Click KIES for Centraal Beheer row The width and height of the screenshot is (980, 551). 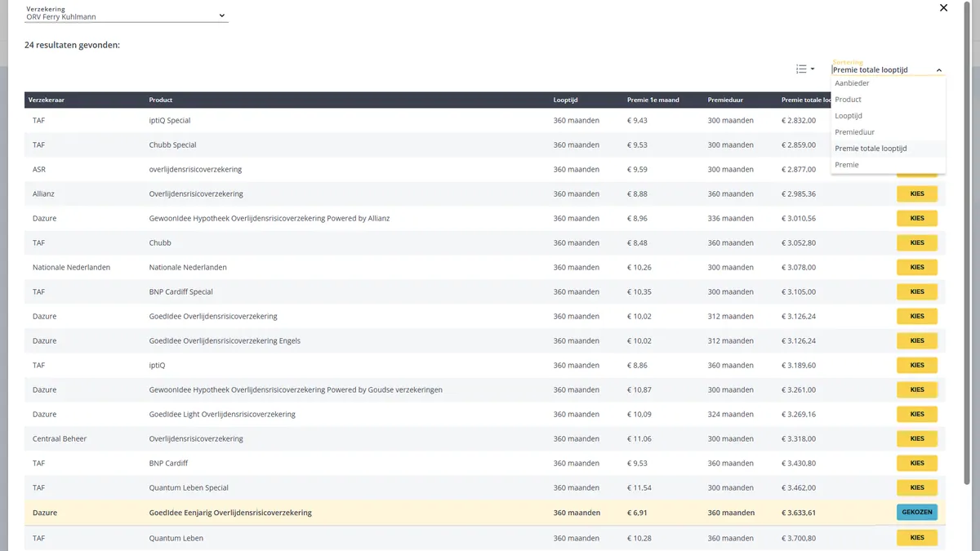coord(917,439)
